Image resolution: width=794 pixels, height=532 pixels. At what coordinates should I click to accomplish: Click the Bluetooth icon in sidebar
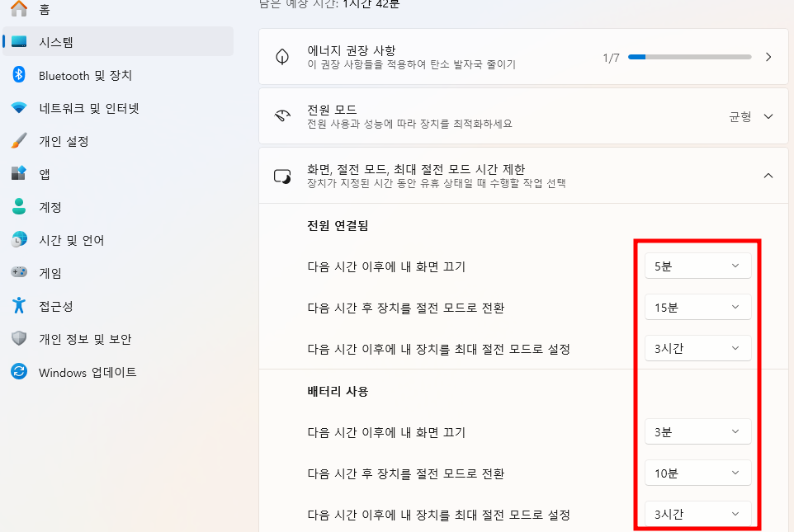click(x=19, y=75)
